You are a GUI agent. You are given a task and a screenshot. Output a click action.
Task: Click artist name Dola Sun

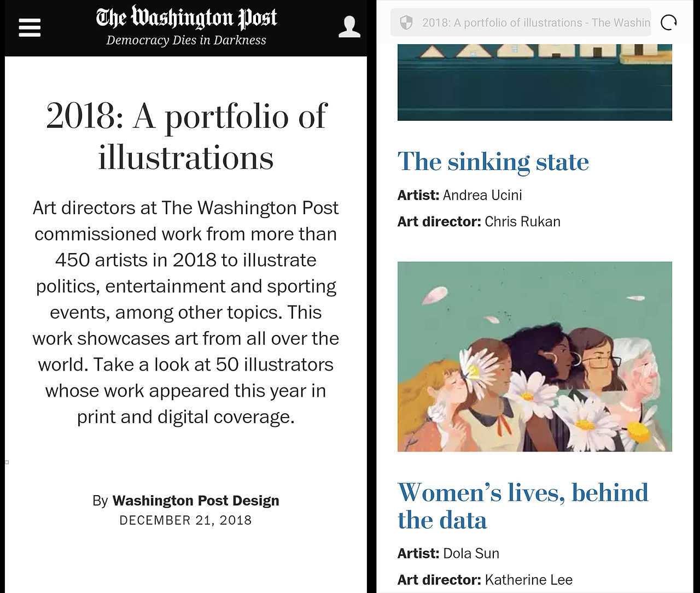[471, 553]
